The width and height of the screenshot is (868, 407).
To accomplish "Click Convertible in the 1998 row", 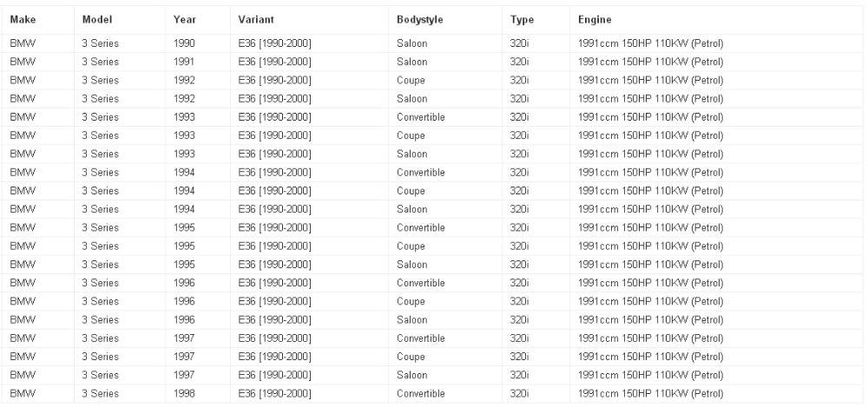I will 420,393.
